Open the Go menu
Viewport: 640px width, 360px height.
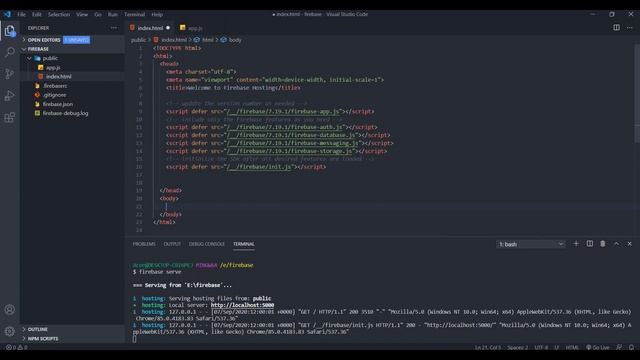tap(98, 14)
